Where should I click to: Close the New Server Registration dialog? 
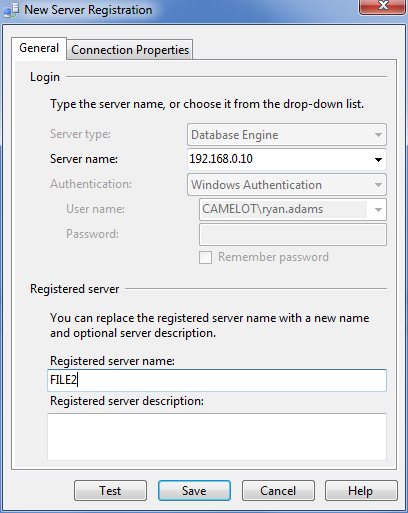(383, 6)
